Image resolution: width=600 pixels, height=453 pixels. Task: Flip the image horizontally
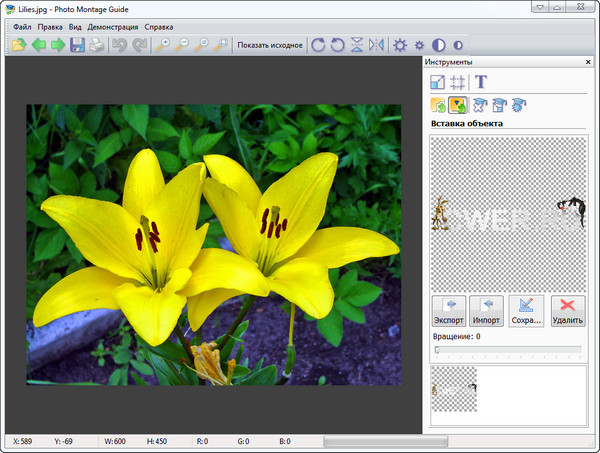[x=376, y=45]
